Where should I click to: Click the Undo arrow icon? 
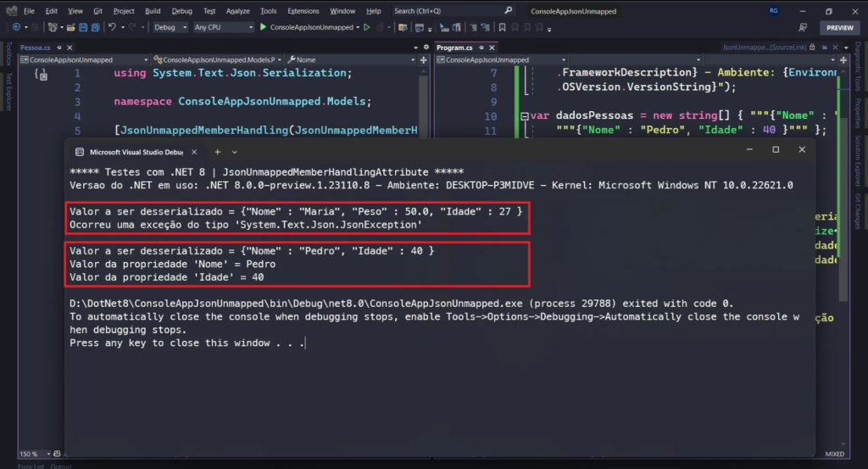pos(112,27)
